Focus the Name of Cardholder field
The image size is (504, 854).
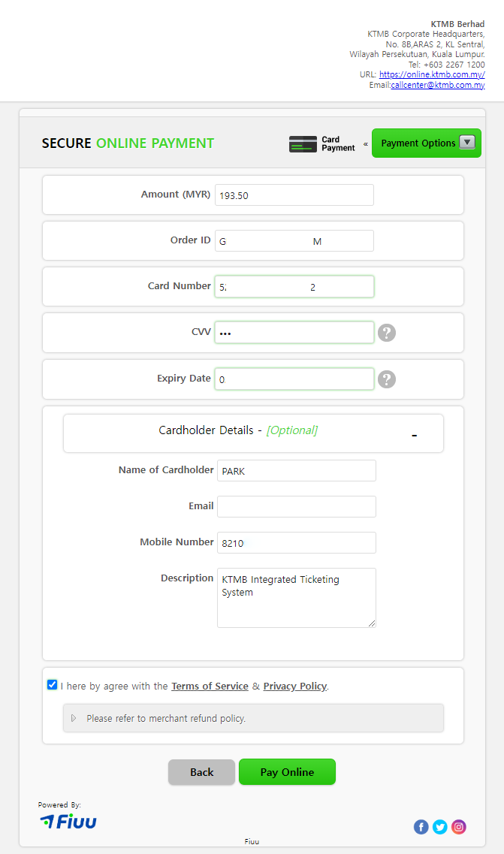pyautogui.click(x=297, y=471)
